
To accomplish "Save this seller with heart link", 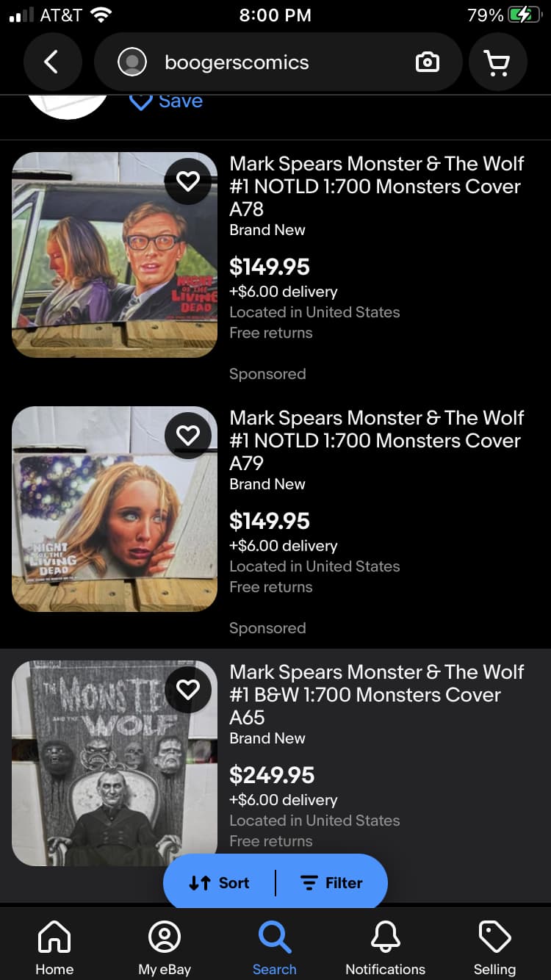I will tap(166, 101).
